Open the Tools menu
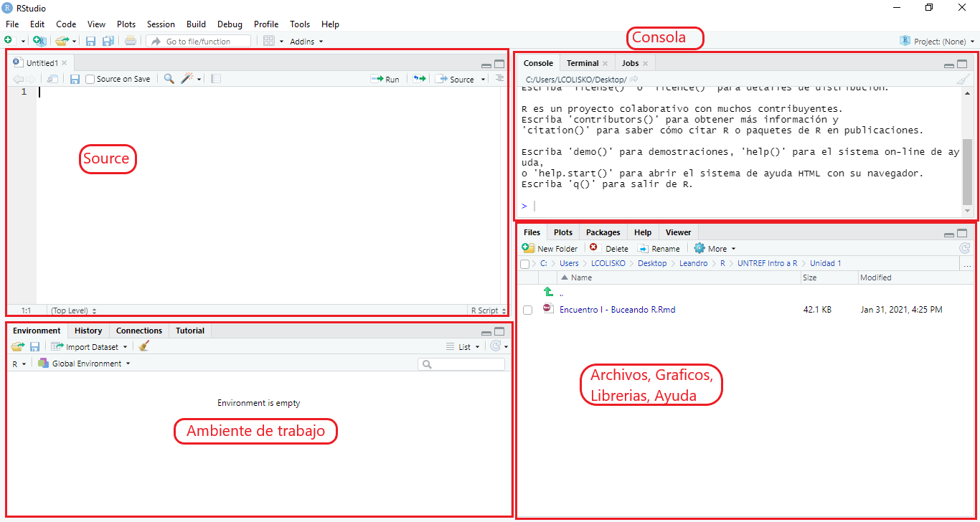980x522 pixels. (x=300, y=24)
